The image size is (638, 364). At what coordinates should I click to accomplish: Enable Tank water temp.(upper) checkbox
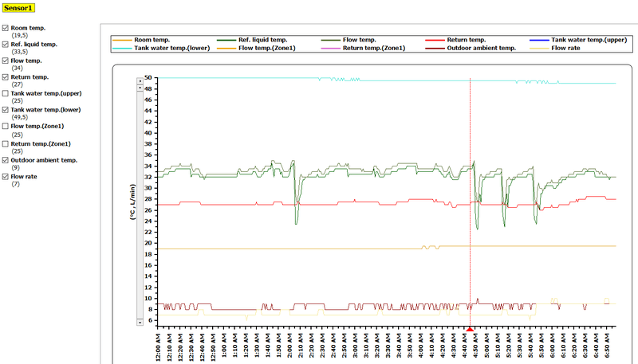click(x=6, y=93)
